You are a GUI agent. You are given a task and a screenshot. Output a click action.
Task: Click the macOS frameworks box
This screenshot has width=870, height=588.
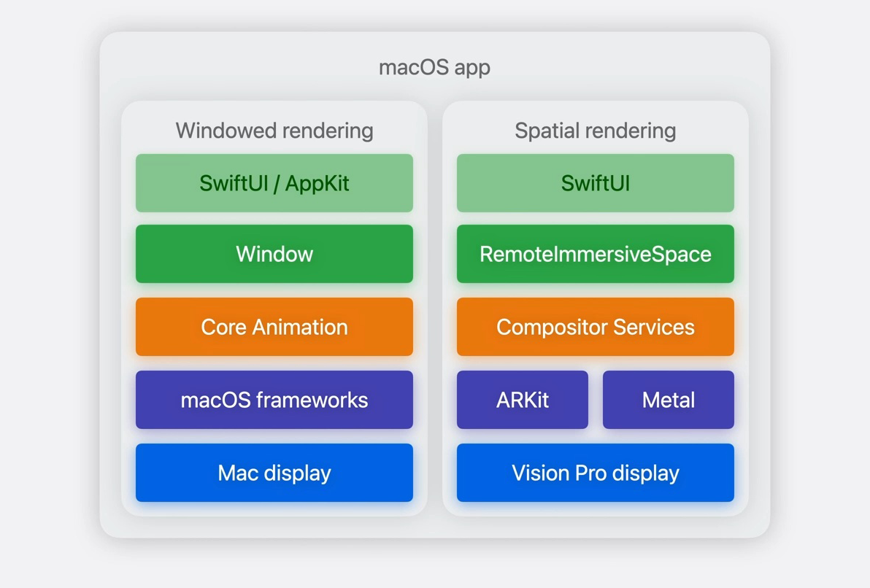tap(274, 399)
